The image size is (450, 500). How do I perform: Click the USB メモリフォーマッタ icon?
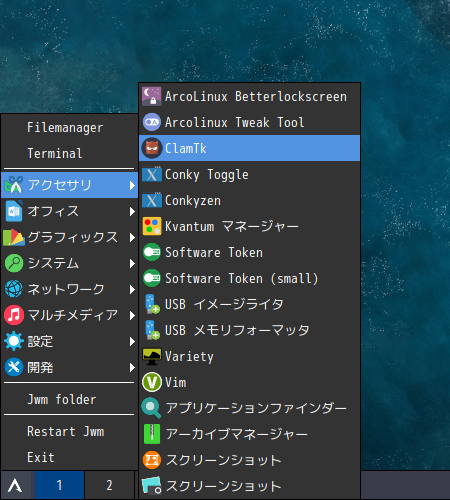click(152, 330)
